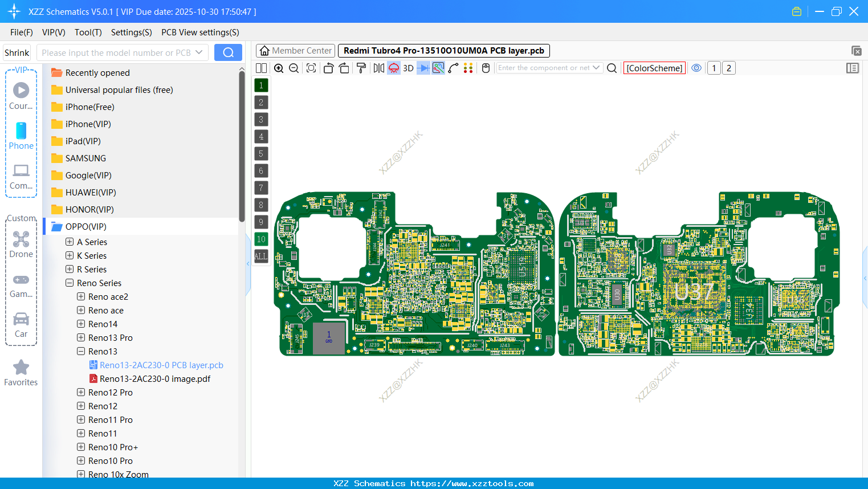Image resolution: width=868 pixels, height=489 pixels.
Task: Expand the Reno12 Pro node
Action: coord(81,392)
